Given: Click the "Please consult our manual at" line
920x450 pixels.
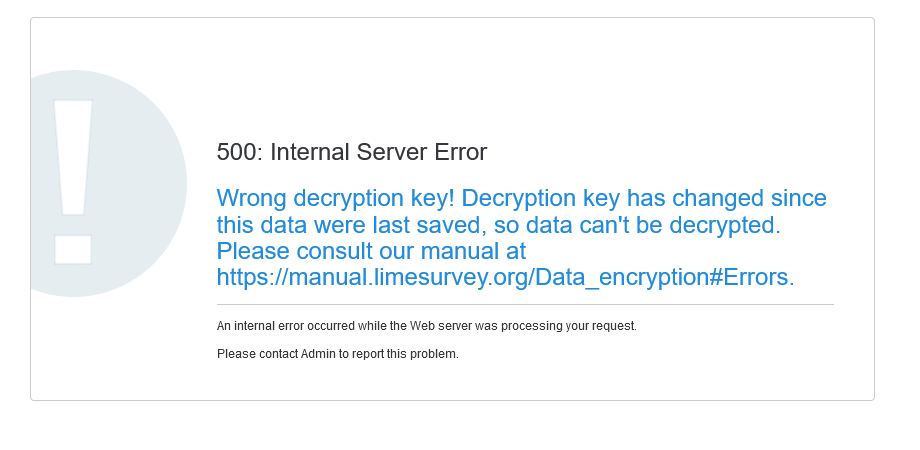Looking at the screenshot, I should click(371, 251).
